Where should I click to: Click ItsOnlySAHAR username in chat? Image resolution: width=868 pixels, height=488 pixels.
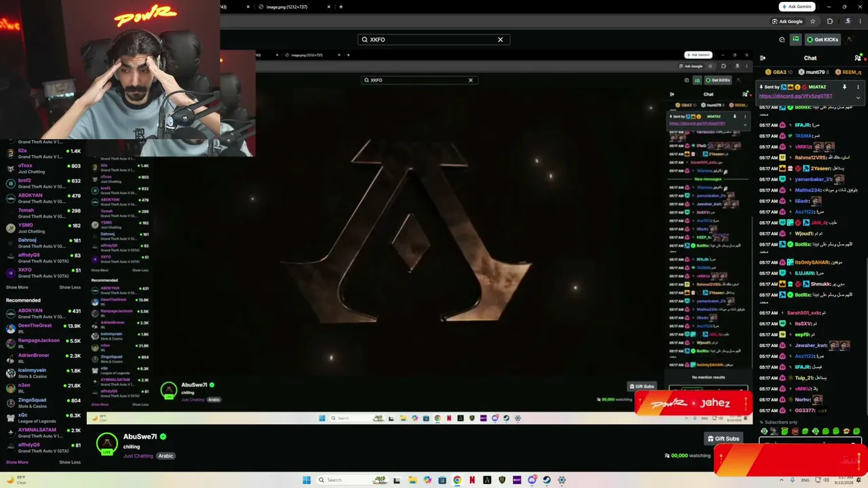(x=812, y=262)
